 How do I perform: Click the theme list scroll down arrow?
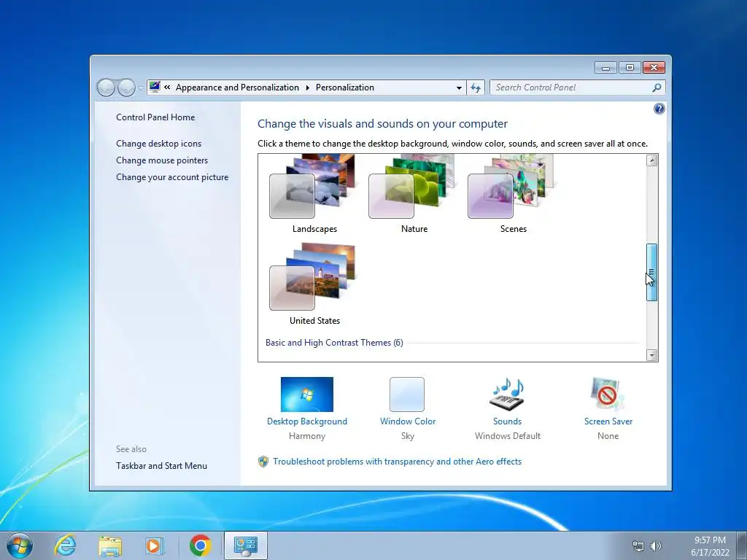tap(651, 355)
